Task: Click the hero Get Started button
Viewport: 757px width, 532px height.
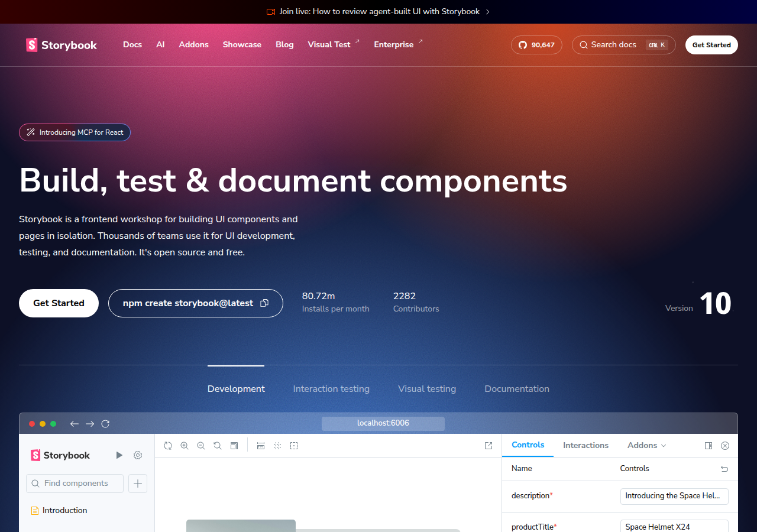Action: tap(59, 303)
